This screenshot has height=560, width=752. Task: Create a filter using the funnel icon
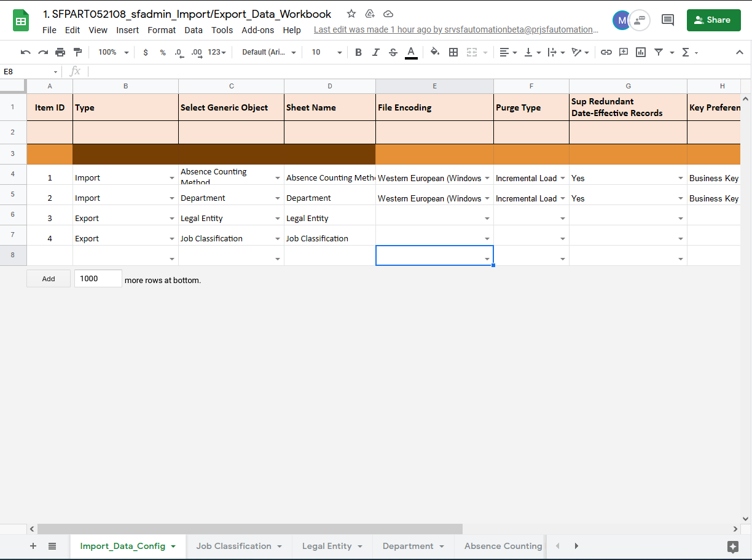657,52
